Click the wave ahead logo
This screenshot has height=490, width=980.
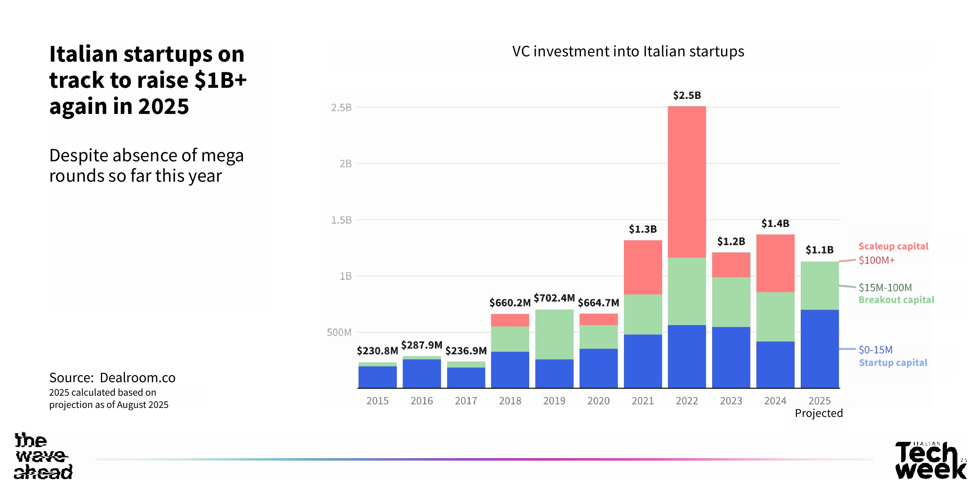43,456
